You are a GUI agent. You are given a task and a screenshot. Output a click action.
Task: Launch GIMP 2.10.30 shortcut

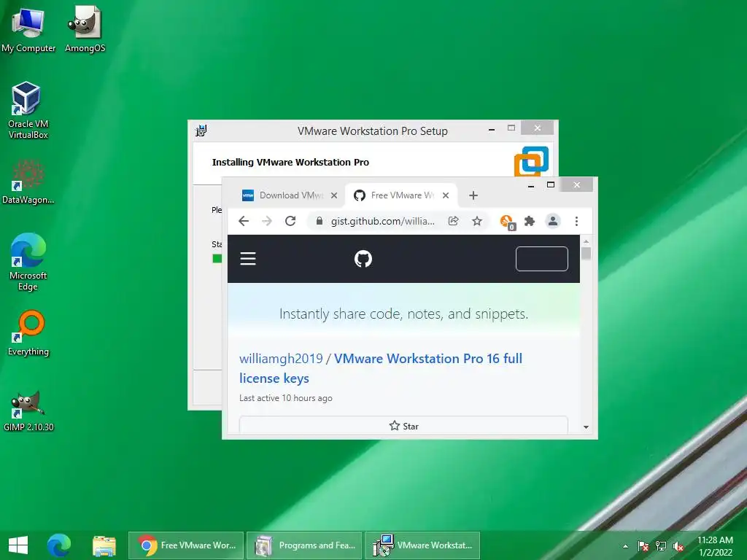tap(28, 411)
